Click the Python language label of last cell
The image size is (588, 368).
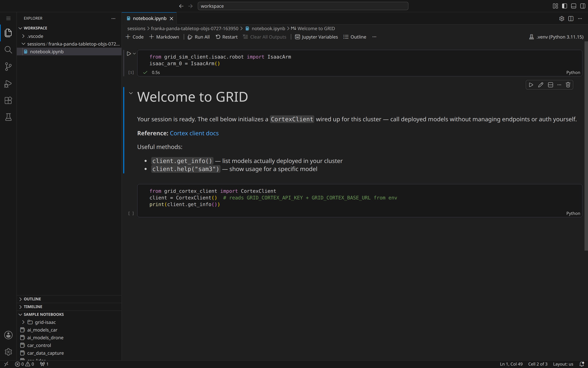tap(573, 213)
